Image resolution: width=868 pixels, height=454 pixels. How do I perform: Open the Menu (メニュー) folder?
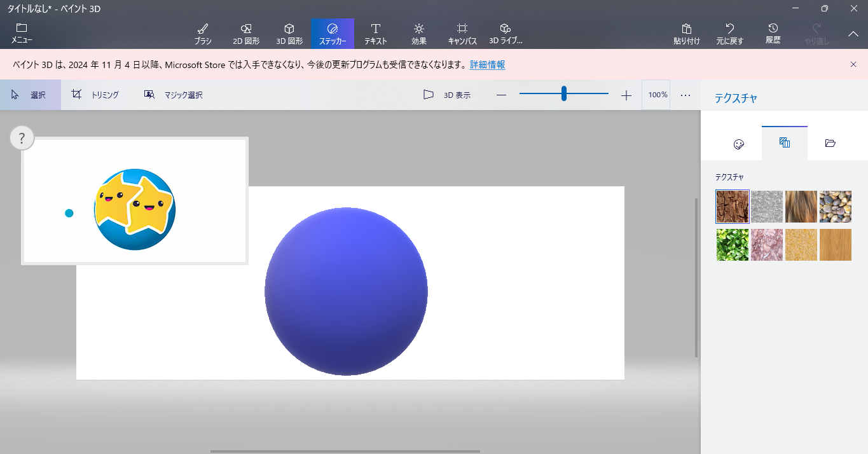click(x=22, y=34)
